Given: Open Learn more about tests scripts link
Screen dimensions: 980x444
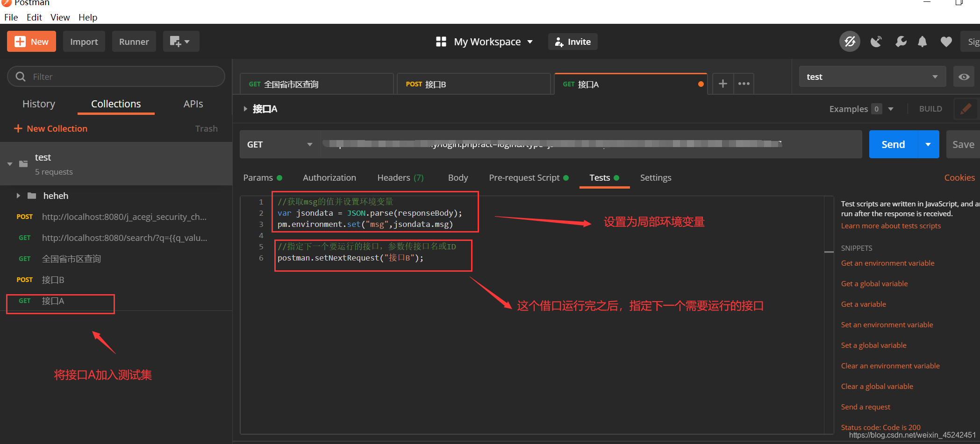Looking at the screenshot, I should click(891, 226).
